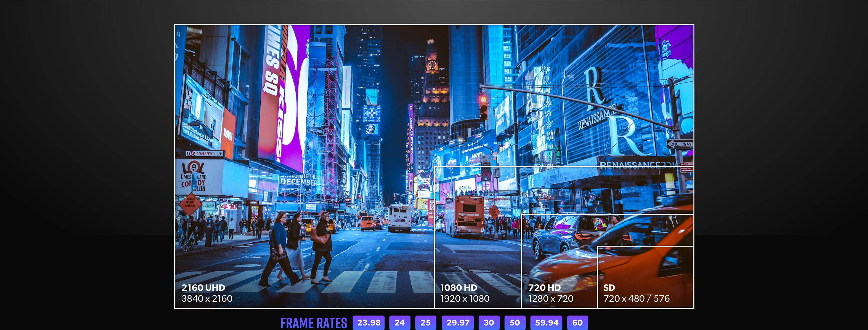Viewport: 868px width, 330px height.
Task: Click the 1920 x 1080 resolution text
Action: [465, 299]
